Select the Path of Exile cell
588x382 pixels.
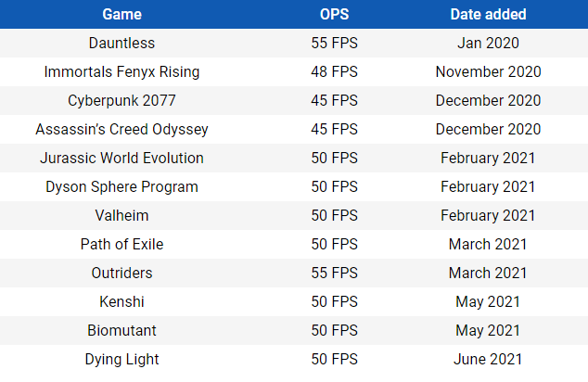[x=121, y=244]
